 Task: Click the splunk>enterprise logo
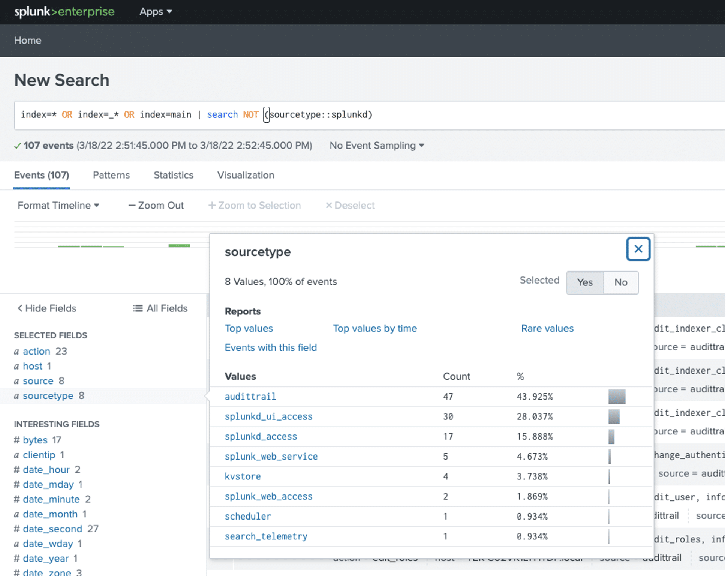click(x=64, y=12)
